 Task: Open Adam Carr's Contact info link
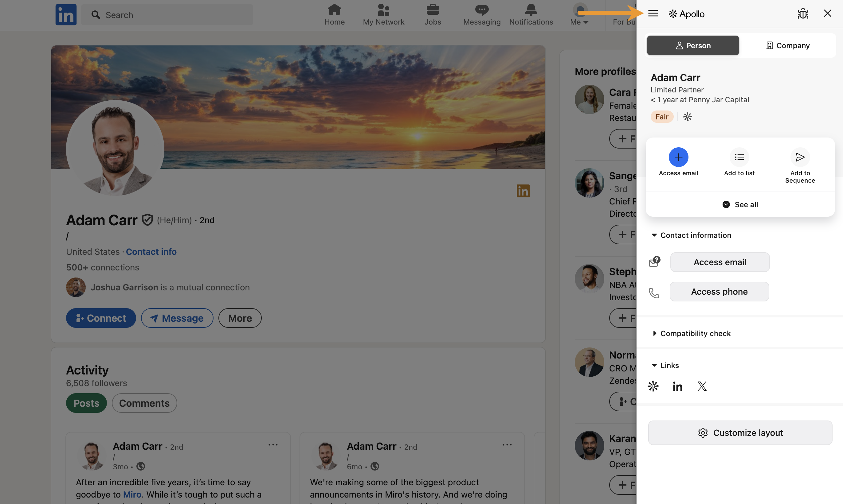click(x=151, y=251)
